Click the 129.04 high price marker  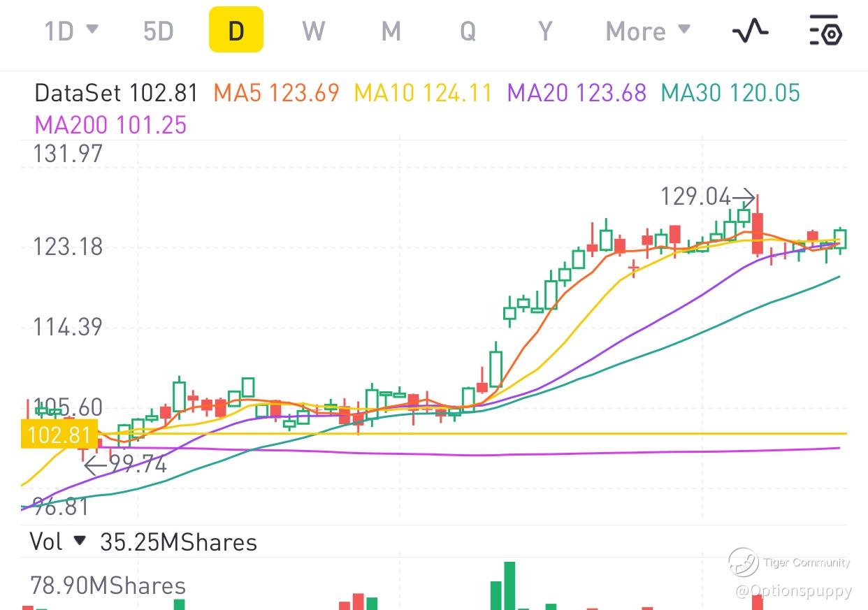click(707, 197)
